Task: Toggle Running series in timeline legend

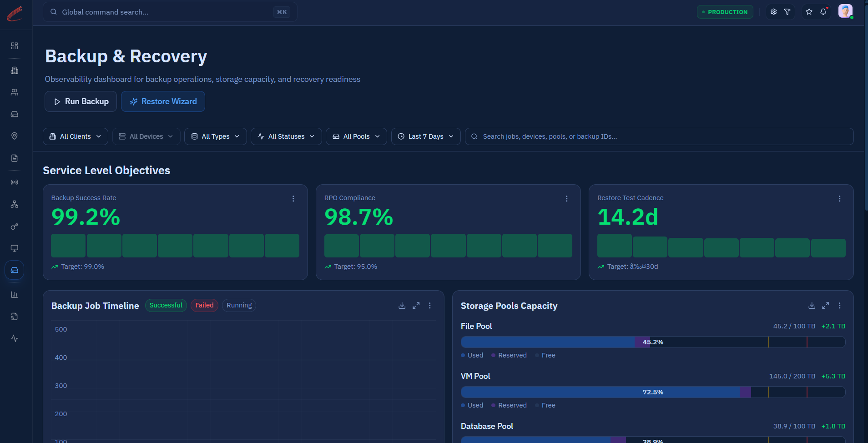Action: click(x=239, y=305)
